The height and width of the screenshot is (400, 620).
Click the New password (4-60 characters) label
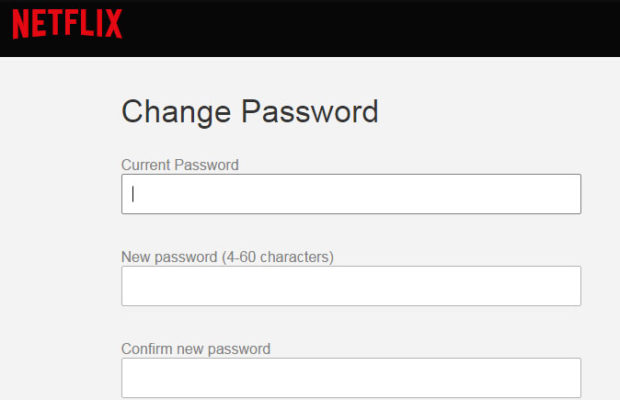(227, 257)
